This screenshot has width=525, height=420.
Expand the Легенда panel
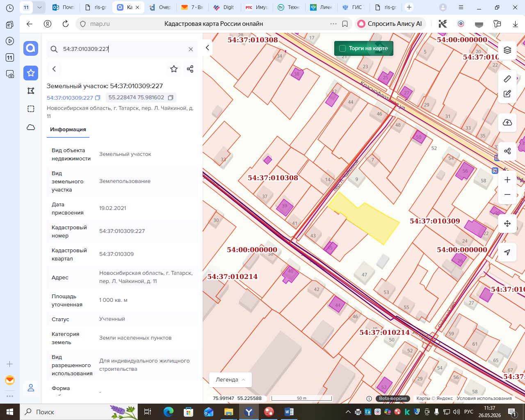tap(231, 379)
